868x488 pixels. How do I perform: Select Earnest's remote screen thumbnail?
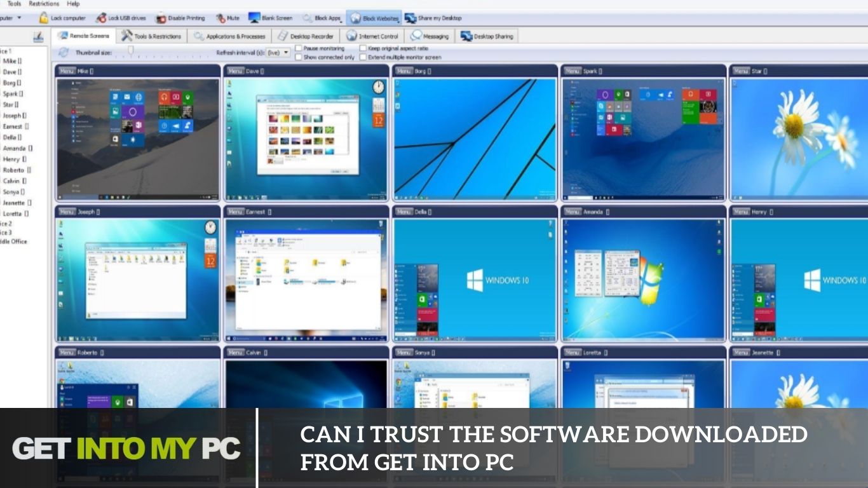tap(306, 280)
